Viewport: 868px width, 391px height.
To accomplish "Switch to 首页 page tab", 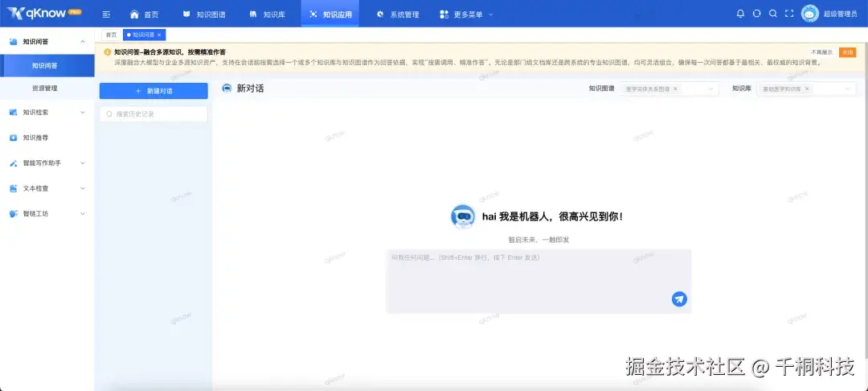I will [x=111, y=35].
